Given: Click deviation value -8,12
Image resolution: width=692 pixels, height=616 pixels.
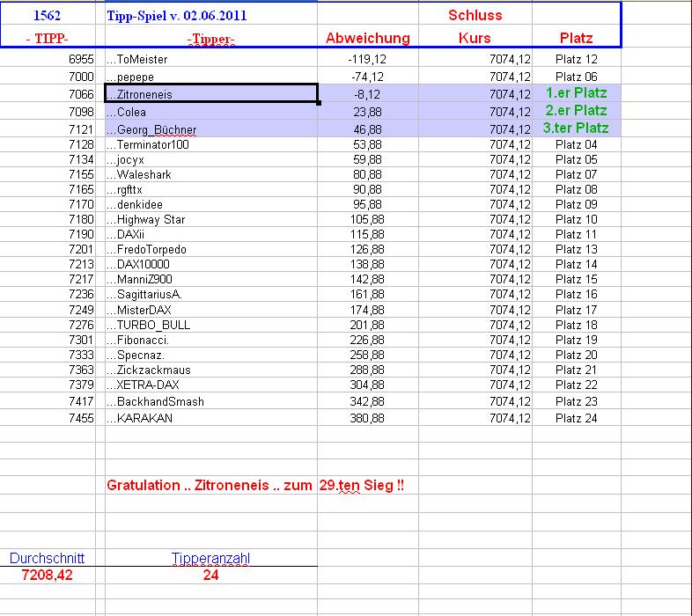Looking at the screenshot, I should [367, 94].
